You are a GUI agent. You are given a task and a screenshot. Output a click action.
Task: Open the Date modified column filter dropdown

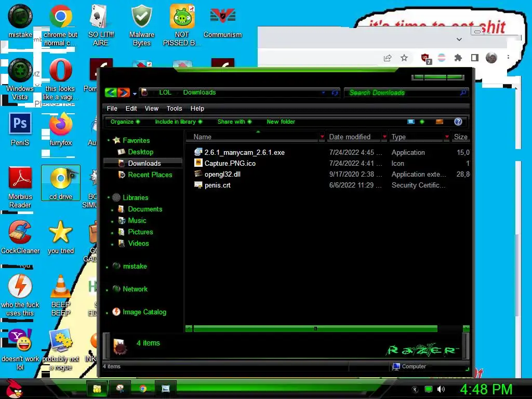pyautogui.click(x=384, y=137)
